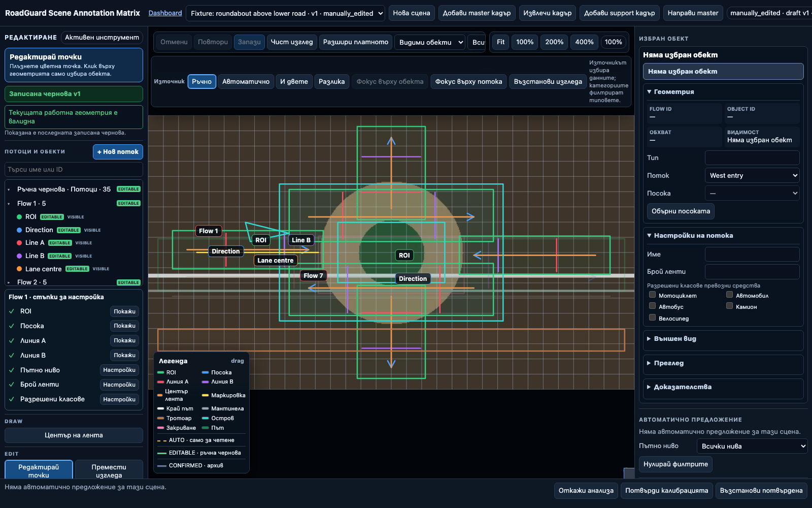Check the Мотоциклет vehicle class checkbox
812x508 pixels.
click(x=653, y=295)
